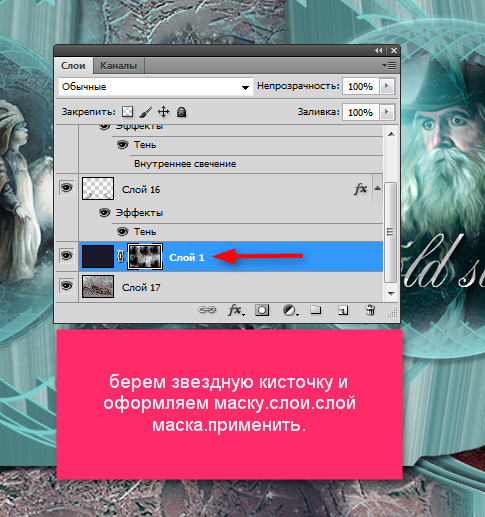This screenshot has height=517, width=485.
Task: Select layer name Слой 17
Action: 141,287
